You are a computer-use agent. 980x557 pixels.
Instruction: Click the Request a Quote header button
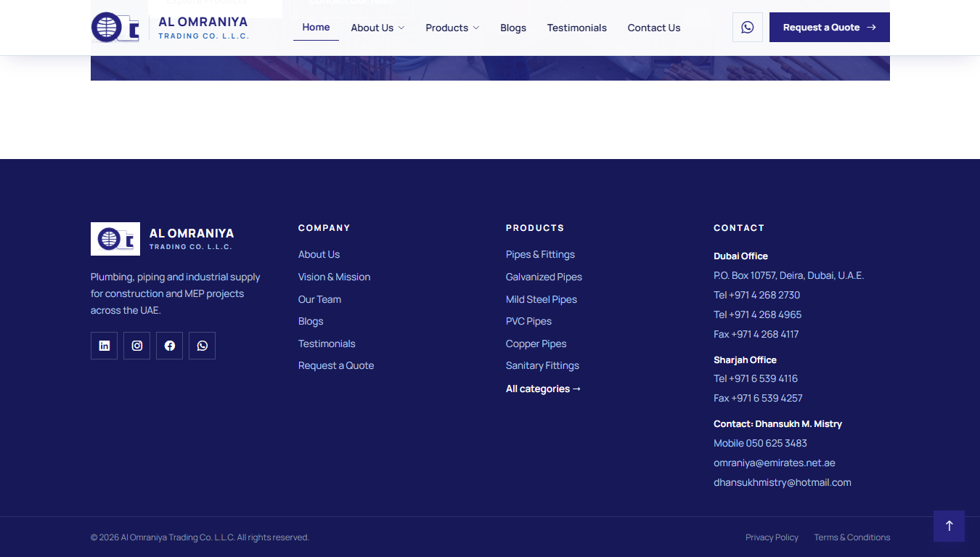830,28
